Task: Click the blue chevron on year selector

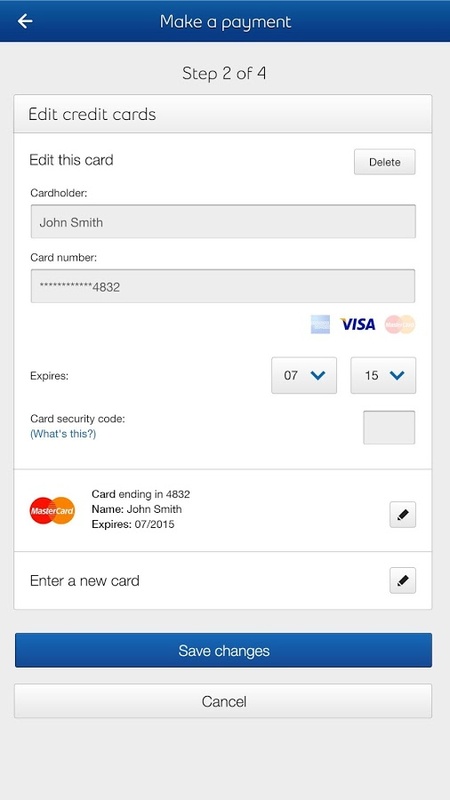Action: [397, 376]
